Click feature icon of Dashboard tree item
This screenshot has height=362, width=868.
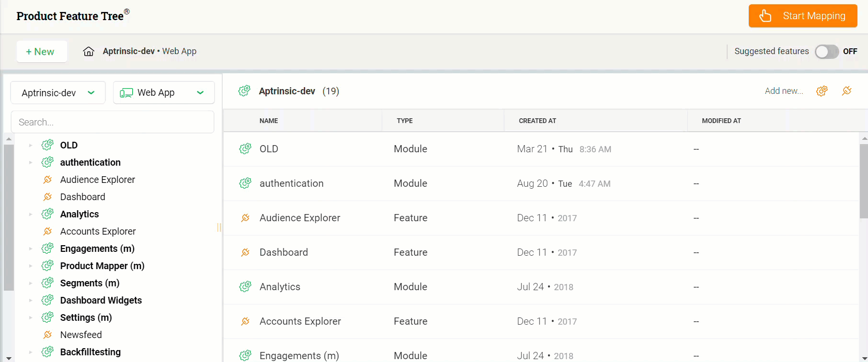pos(47,197)
